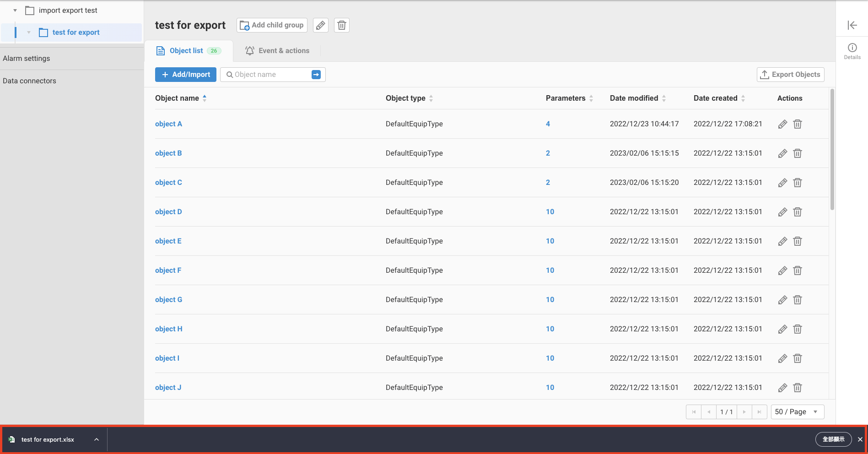
Task: Collapse the import export test tree node
Action: coord(15,11)
